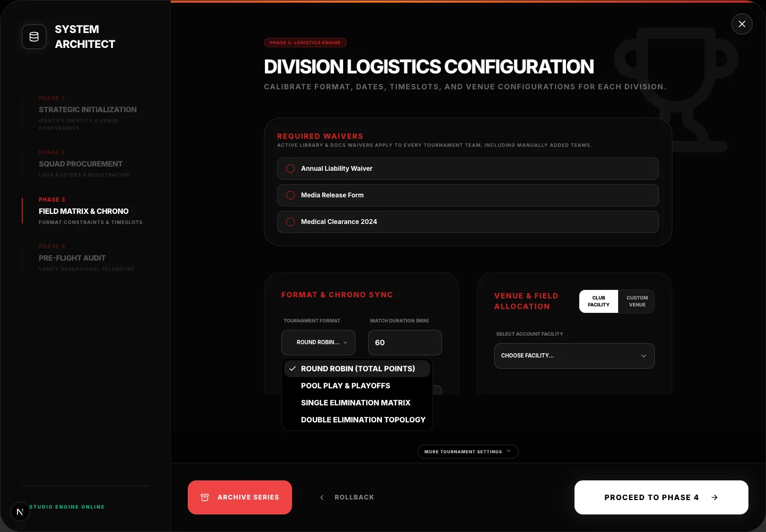The height and width of the screenshot is (532, 766).
Task: Go back with Rollback
Action: click(x=347, y=497)
